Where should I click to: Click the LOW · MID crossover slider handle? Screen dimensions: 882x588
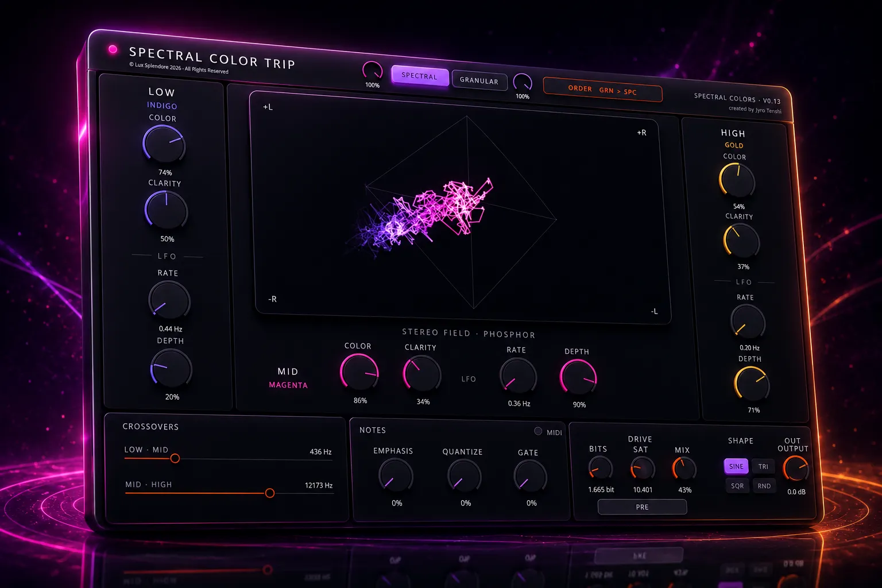(x=175, y=458)
